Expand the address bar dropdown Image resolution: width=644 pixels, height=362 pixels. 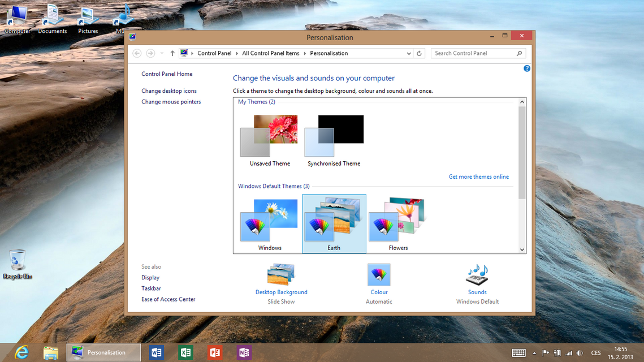pos(408,53)
